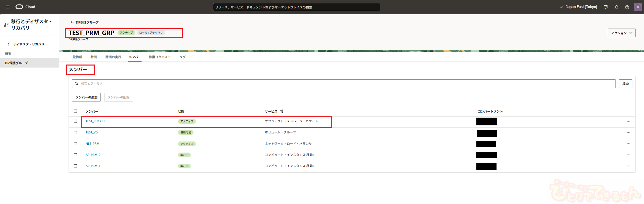Sort the table by the サービス column

tap(282, 111)
